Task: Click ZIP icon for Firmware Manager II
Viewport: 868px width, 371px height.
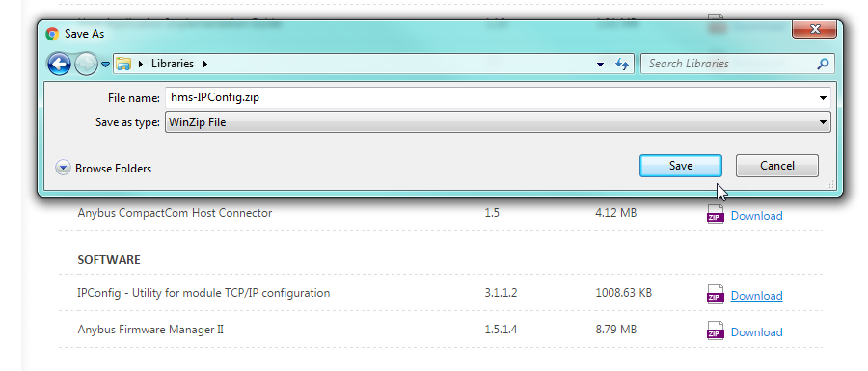Action: tap(716, 331)
